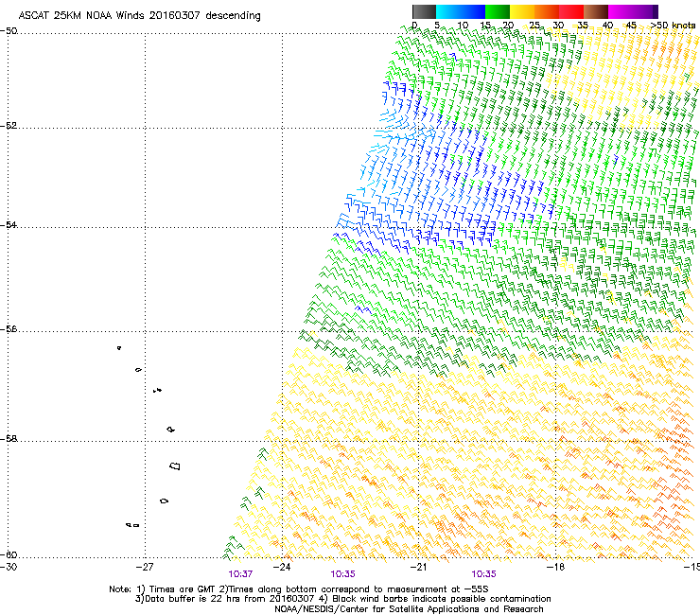The width and height of the screenshot is (700, 615).
Task: Click the 10:35 time stamp near -21
Action: coord(484,574)
